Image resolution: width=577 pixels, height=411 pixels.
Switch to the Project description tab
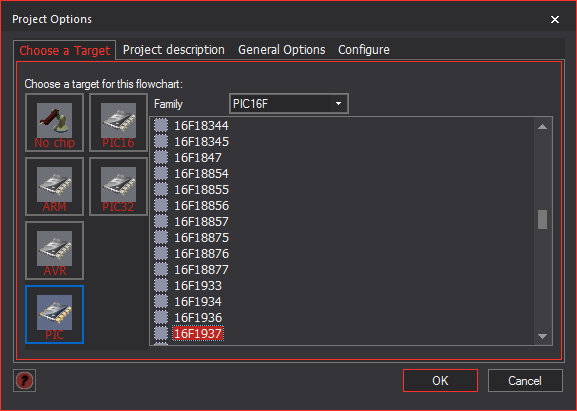(x=174, y=50)
